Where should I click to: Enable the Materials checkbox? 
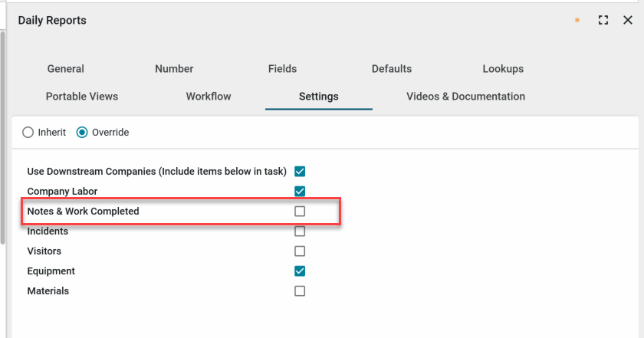click(x=300, y=291)
